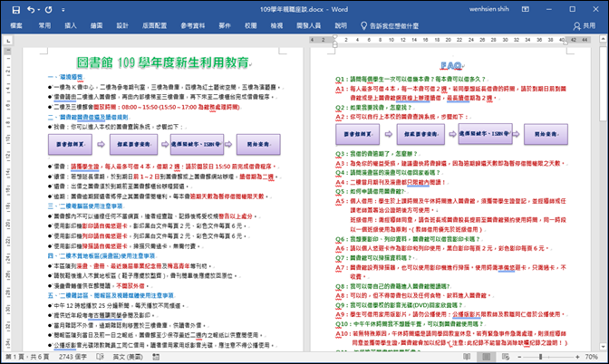Click the 三、二樓電腦區使用注意事項 heading
The width and height of the screenshot is (609, 364).
[85, 206]
